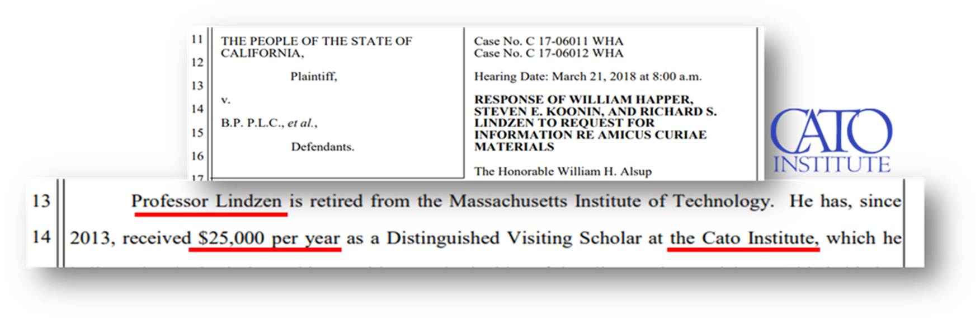Click the "Hearing Date: March 21, 2018" line
The width and height of the screenshot is (980, 323).
point(587,77)
